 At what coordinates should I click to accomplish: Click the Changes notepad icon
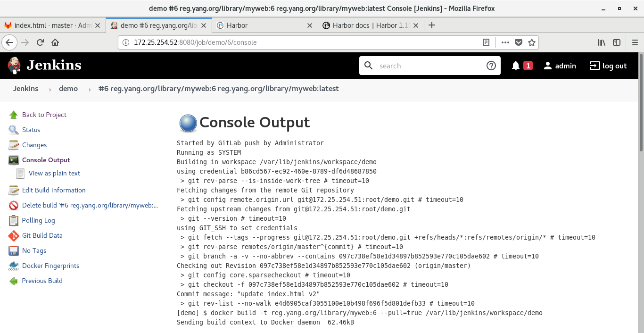click(x=14, y=145)
